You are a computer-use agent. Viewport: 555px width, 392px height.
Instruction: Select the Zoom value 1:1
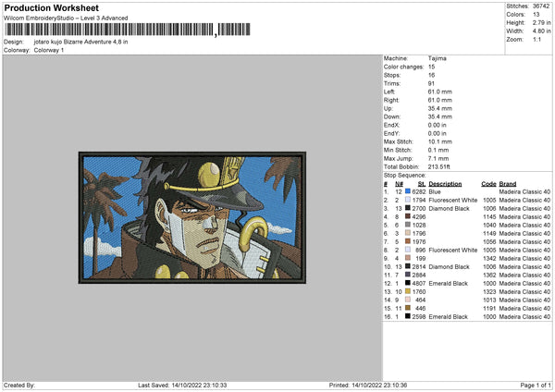[536, 39]
